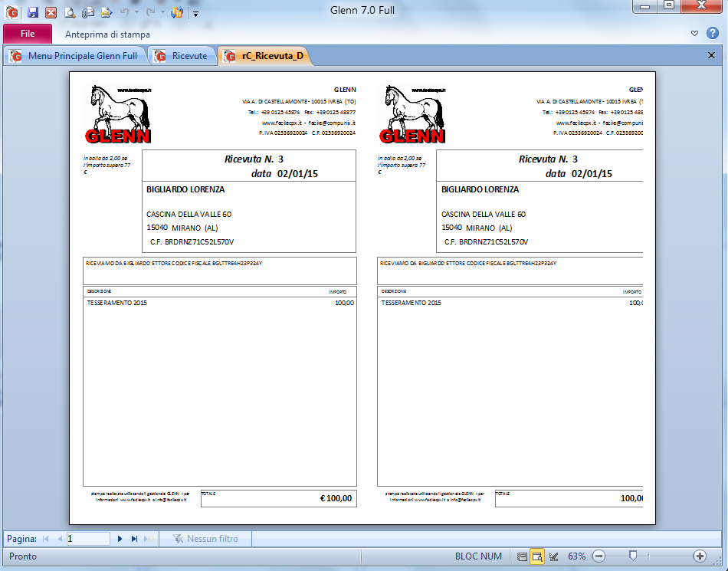Click the zoom in plus button
728x571 pixels.
[x=700, y=556]
